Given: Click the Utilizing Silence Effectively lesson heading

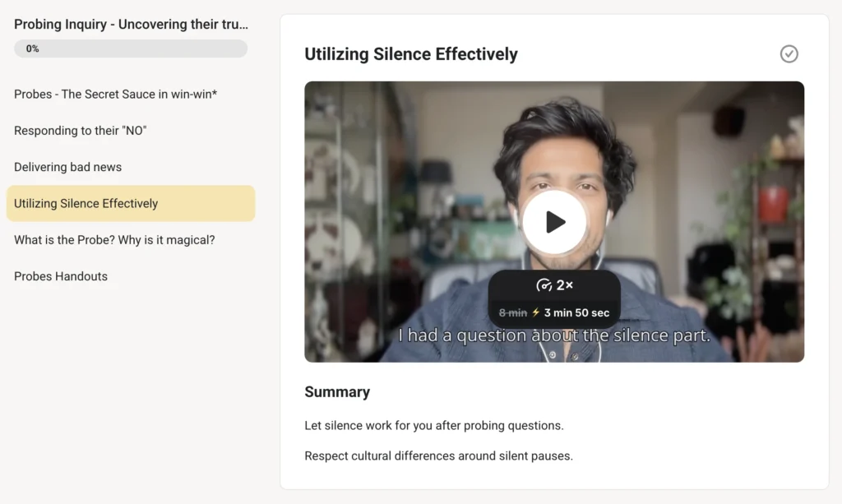Looking at the screenshot, I should click(x=411, y=54).
